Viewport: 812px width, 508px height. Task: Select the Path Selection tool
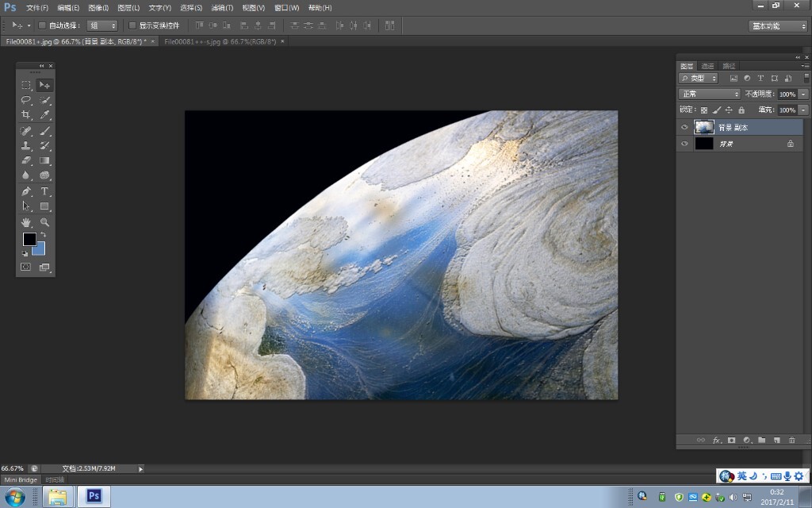click(26, 206)
